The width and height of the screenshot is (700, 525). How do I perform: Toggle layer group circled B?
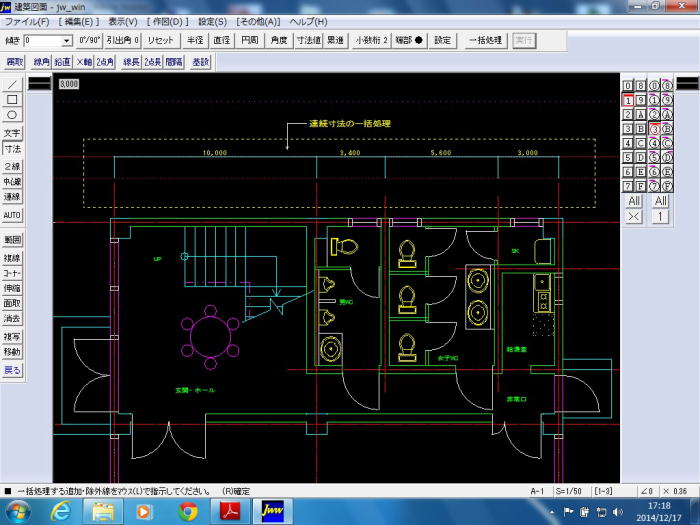(x=667, y=129)
